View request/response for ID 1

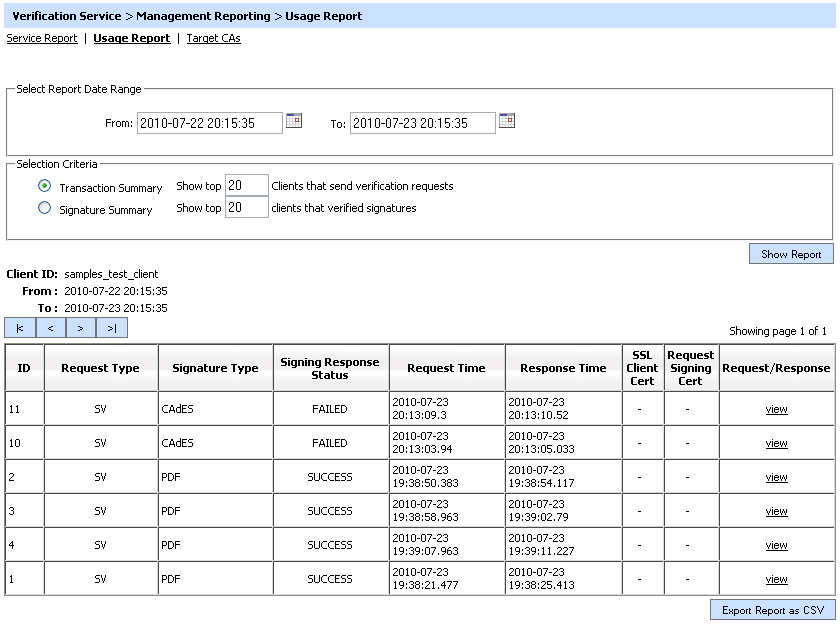[776, 579]
